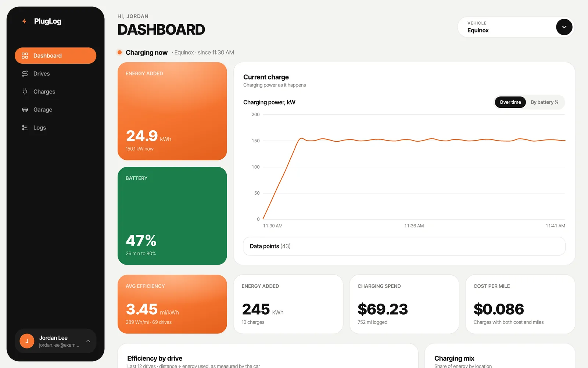Click the Drives route icon

[x=25, y=74]
